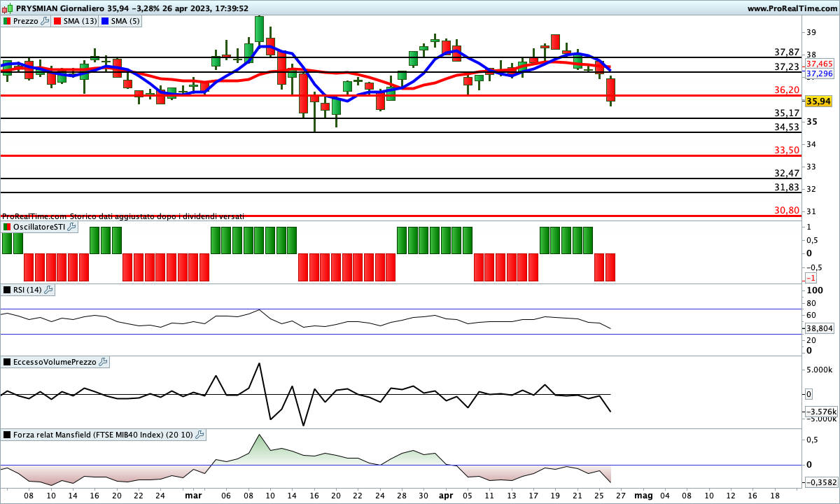
Task: Click the volume axis tick 5.000k
Action: tap(819, 370)
